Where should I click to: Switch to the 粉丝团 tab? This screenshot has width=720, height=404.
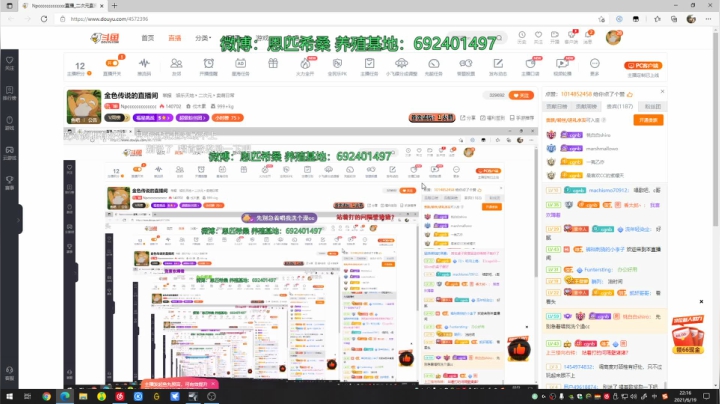652,107
